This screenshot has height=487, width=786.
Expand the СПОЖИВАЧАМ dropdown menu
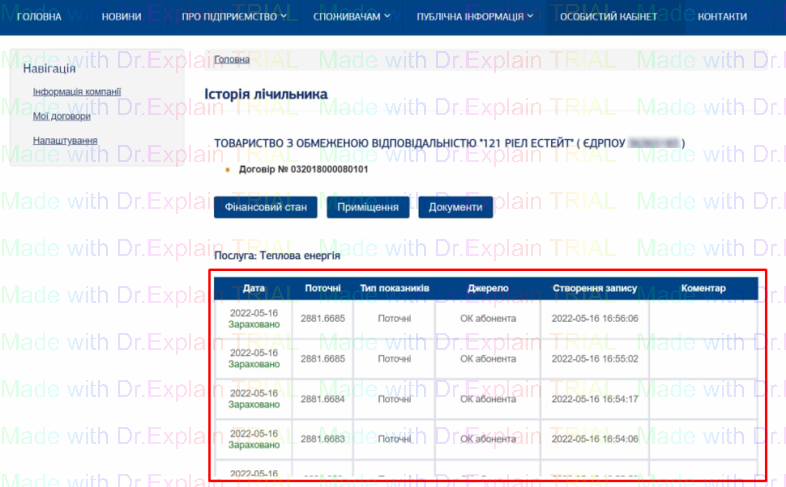click(349, 17)
